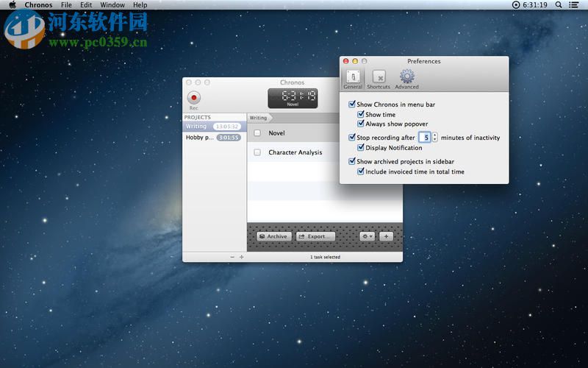Toggle Always show popover checkbox

361,124
